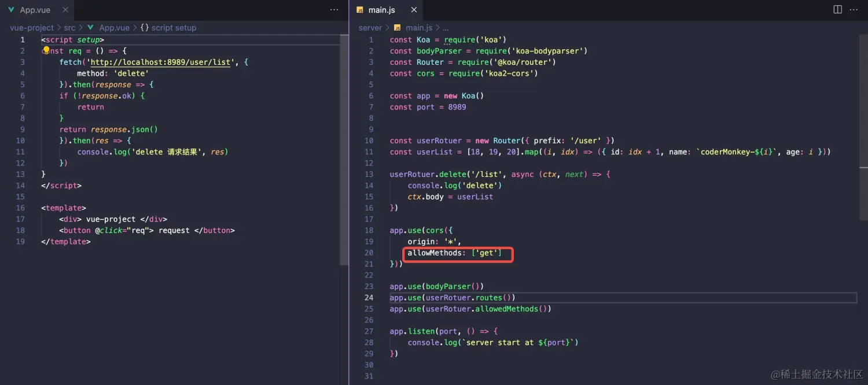
Task: Click 'ctx.body = userList' line
Action: [450, 197]
